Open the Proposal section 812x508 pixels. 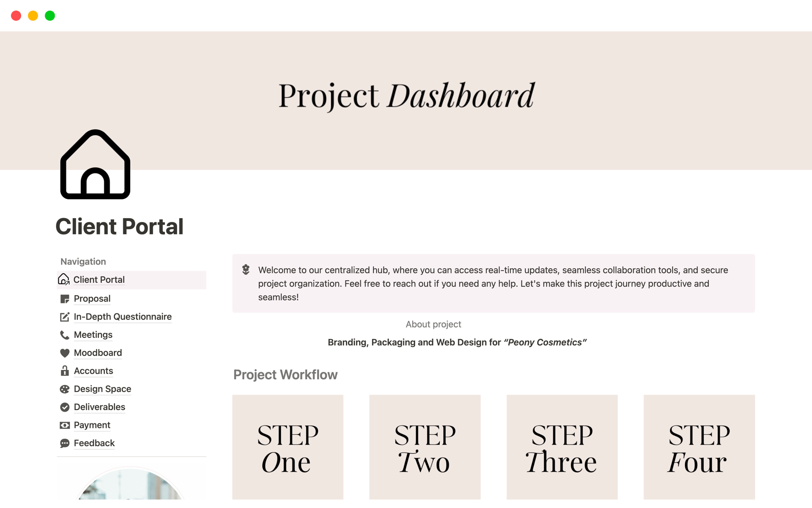click(x=92, y=298)
